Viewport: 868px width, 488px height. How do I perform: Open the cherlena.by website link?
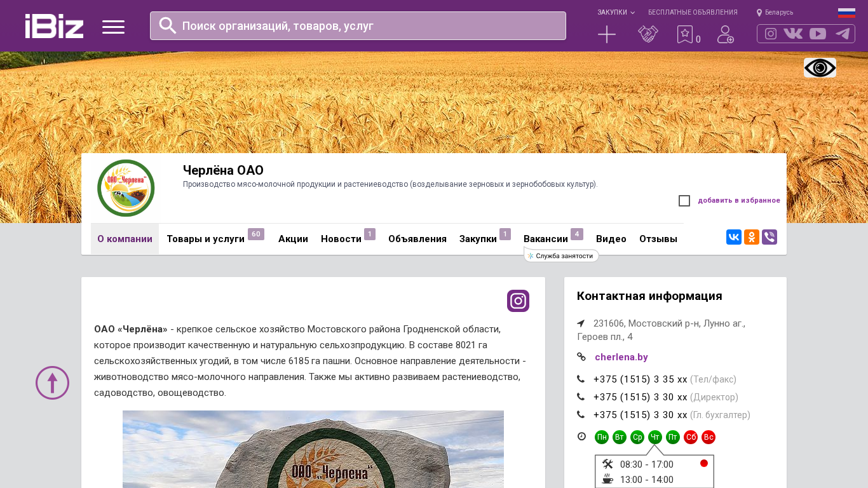(621, 357)
